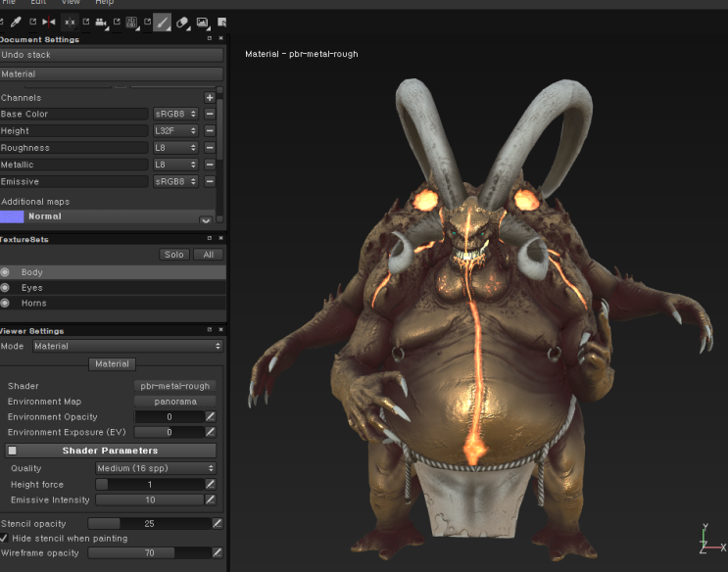Remove the Base Color channel
Screen dimensions: 728x572
point(210,114)
